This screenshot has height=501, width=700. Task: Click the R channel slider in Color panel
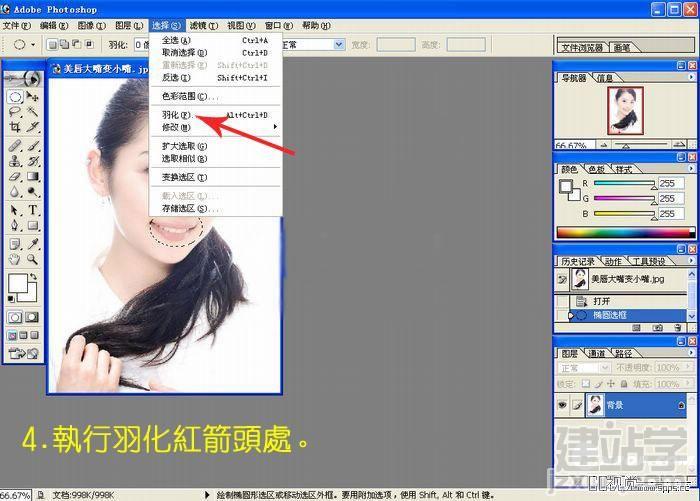tap(625, 184)
